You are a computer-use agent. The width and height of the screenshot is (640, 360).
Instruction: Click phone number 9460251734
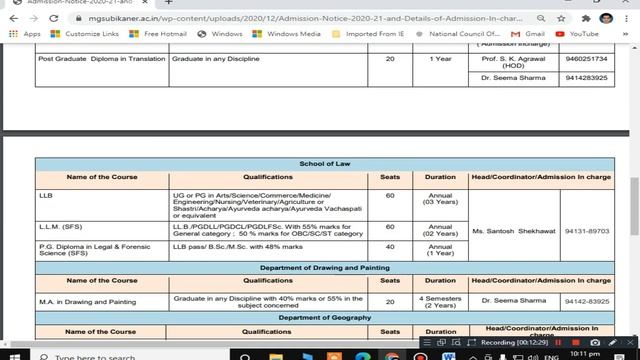587,59
